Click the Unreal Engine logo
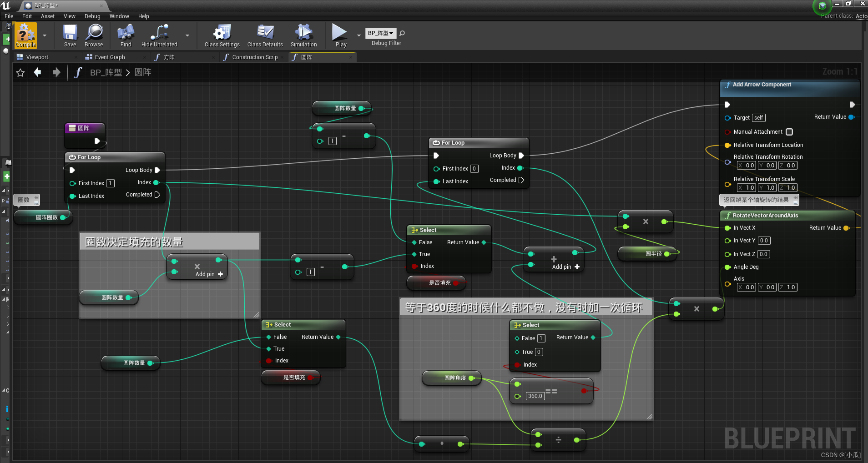The image size is (868, 463). point(6,5)
